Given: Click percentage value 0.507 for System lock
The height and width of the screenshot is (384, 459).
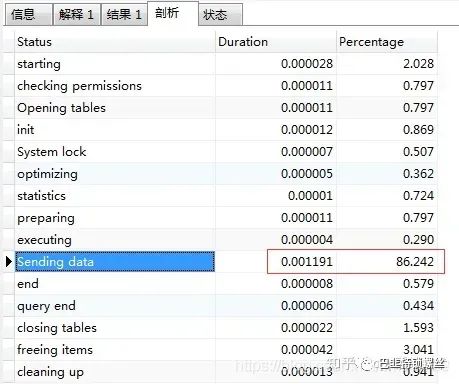Looking at the screenshot, I should click(418, 152).
